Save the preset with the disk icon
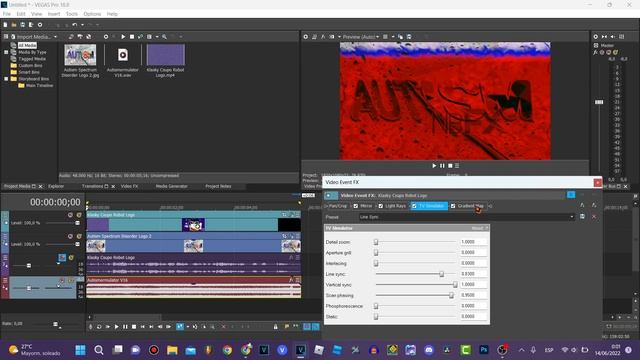640x360 pixels. [x=582, y=217]
